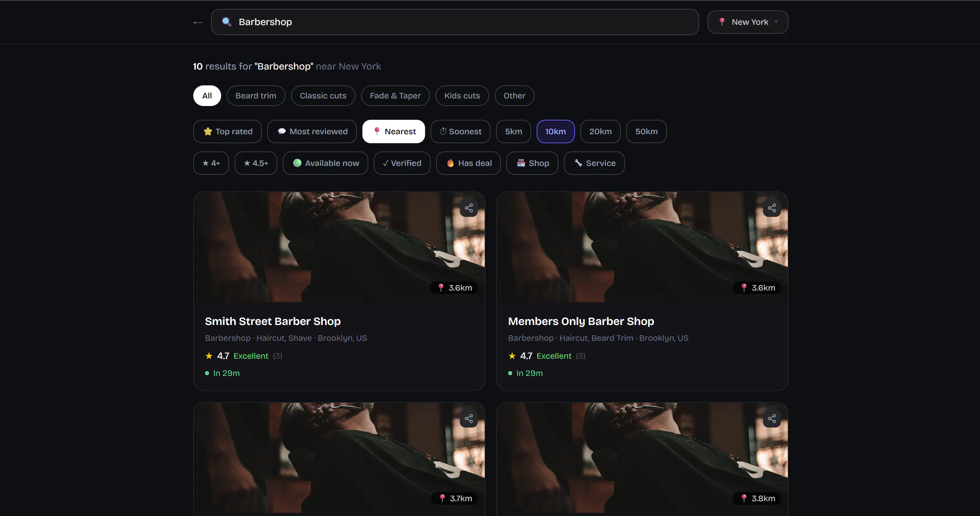Show Kids cuts category
The image size is (980, 516).
pos(462,96)
